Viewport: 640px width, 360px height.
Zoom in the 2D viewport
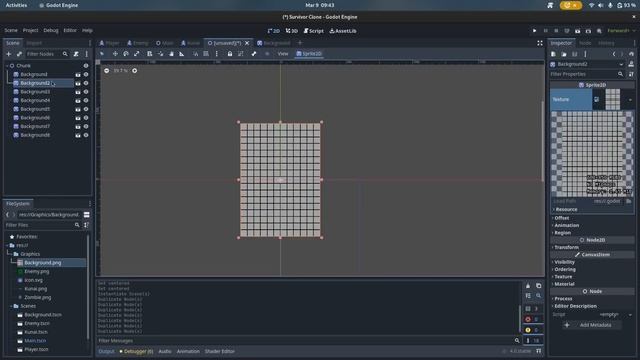click(x=134, y=71)
